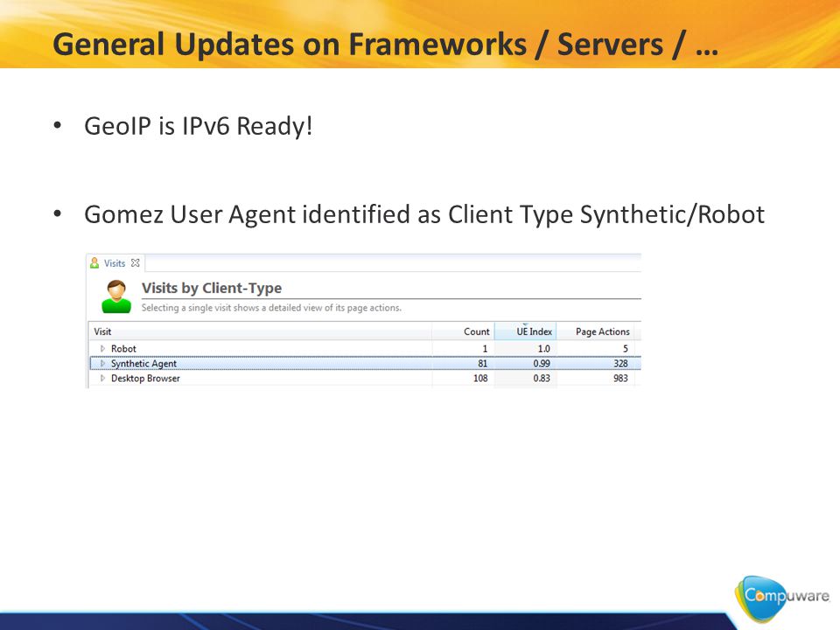The width and height of the screenshot is (840, 630).
Task: Click Count value 108
Action: click(480, 378)
